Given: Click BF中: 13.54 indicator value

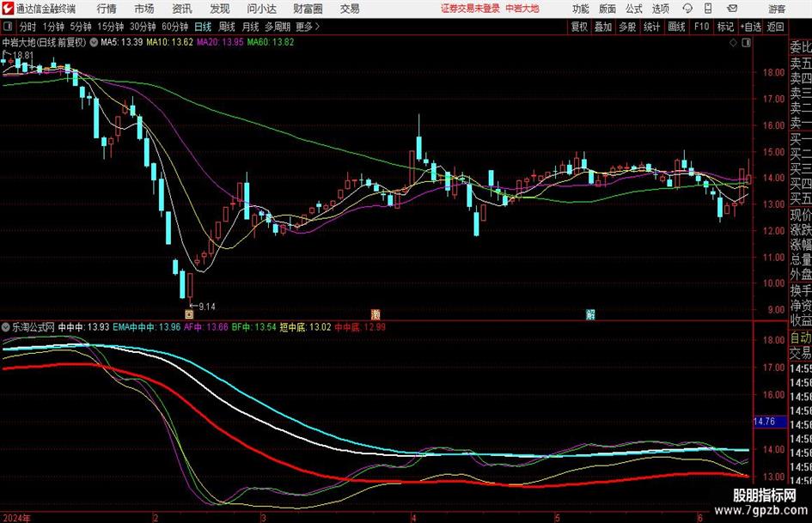Looking at the screenshot, I should click(253, 327).
